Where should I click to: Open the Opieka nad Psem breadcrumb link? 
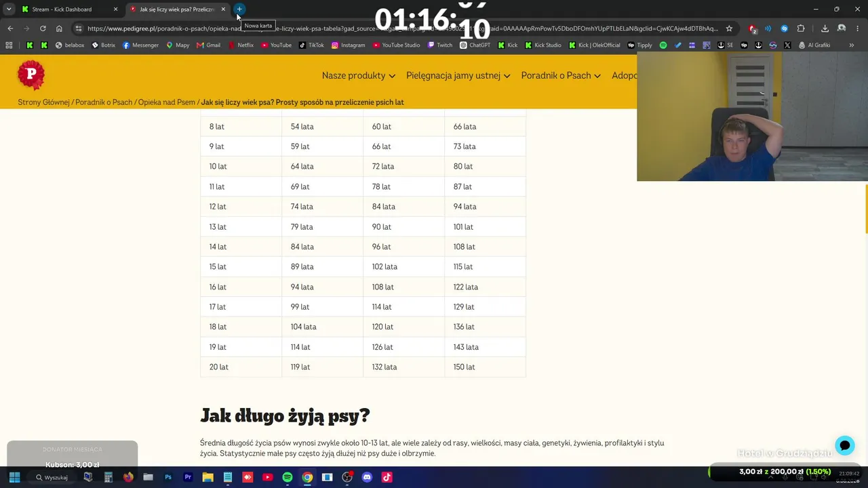tap(167, 102)
